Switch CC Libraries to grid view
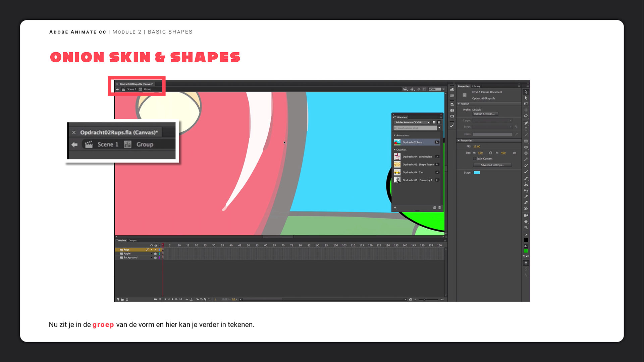This screenshot has height=362, width=644. pos(434,122)
